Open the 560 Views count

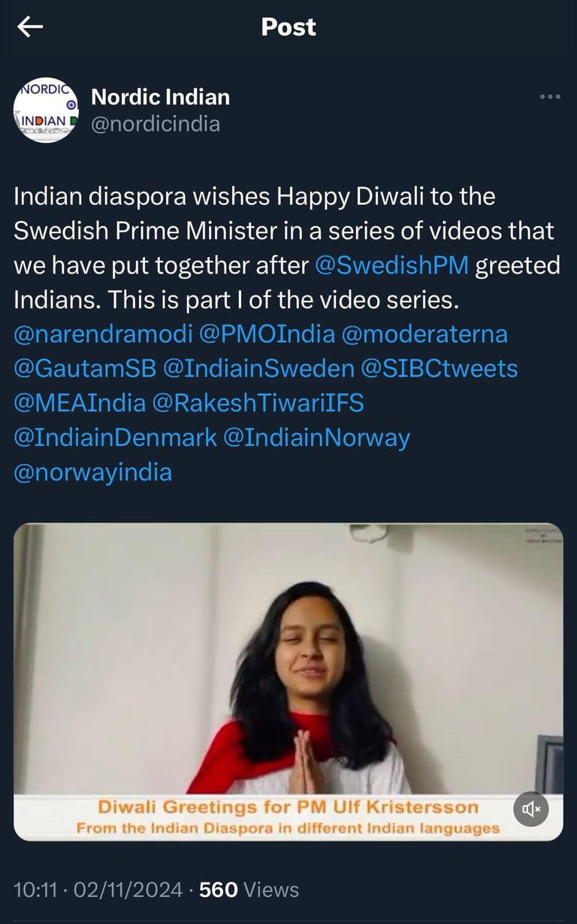[x=249, y=890]
